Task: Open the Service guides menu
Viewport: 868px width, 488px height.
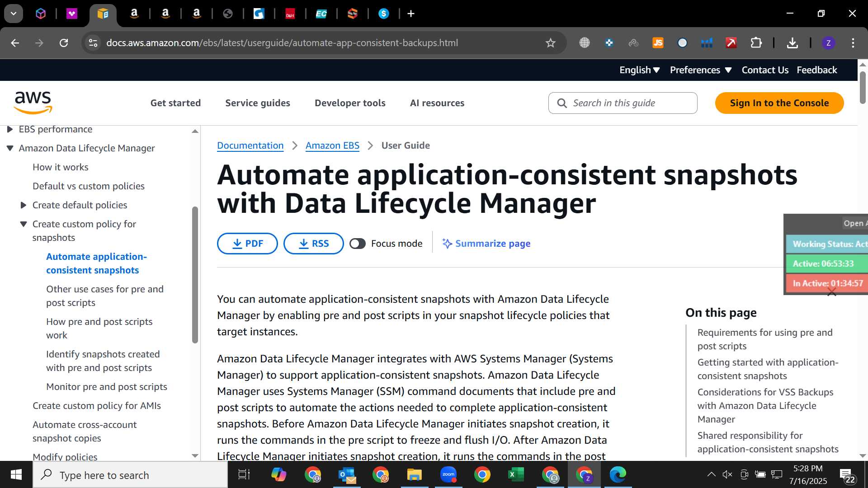Action: 258,103
